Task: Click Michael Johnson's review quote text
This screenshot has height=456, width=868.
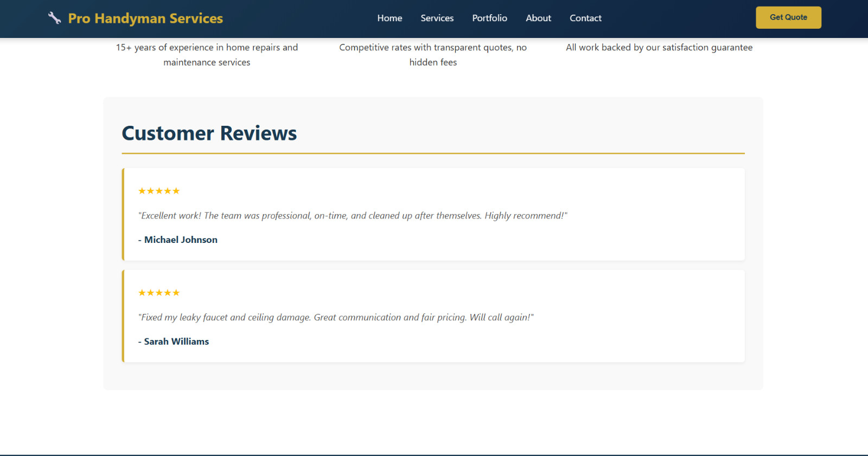Action: pos(353,216)
